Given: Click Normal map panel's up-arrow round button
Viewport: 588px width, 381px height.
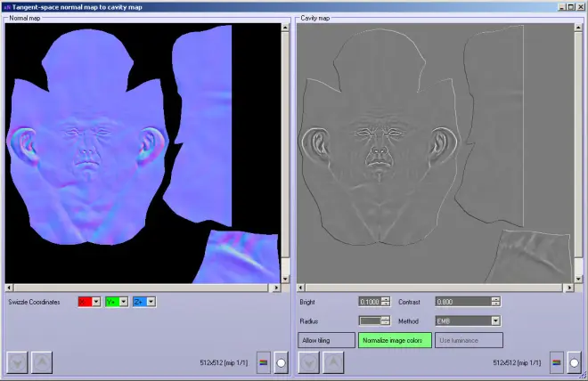Looking at the screenshot, I should [42, 362].
